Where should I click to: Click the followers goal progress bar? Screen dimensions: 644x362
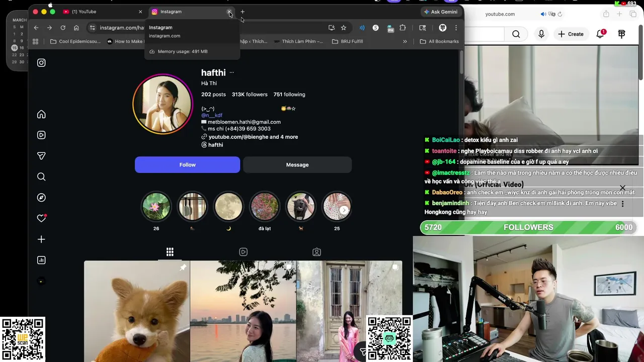click(x=528, y=228)
